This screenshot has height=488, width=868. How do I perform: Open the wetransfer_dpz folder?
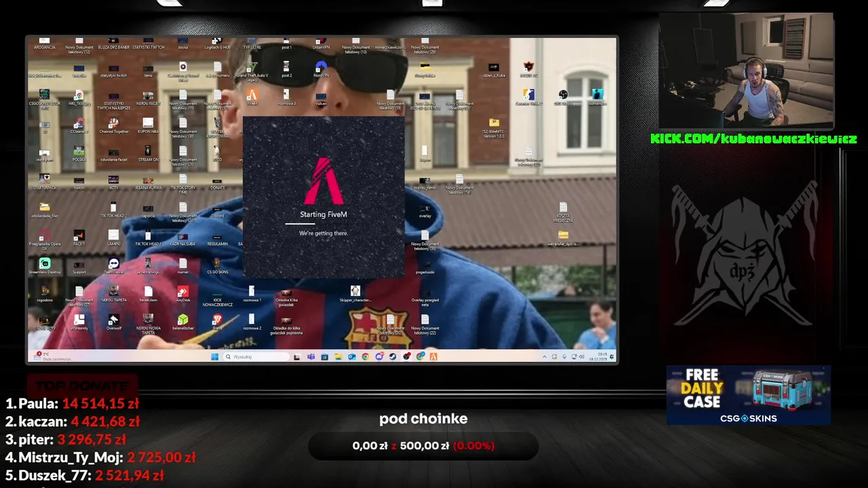point(563,238)
